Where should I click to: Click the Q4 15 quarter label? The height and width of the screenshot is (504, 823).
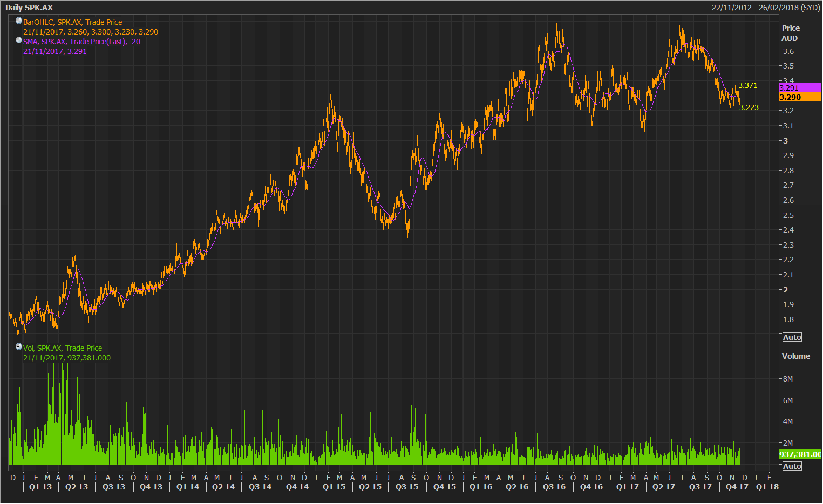click(445, 487)
